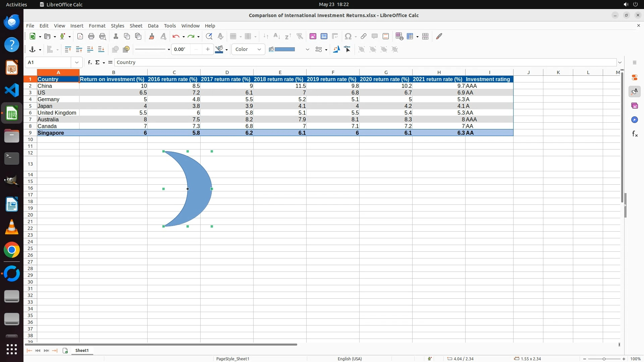Click the Clone Formatting paintbrush icon
Screen dimensions: 644x362
tap(151, 36)
